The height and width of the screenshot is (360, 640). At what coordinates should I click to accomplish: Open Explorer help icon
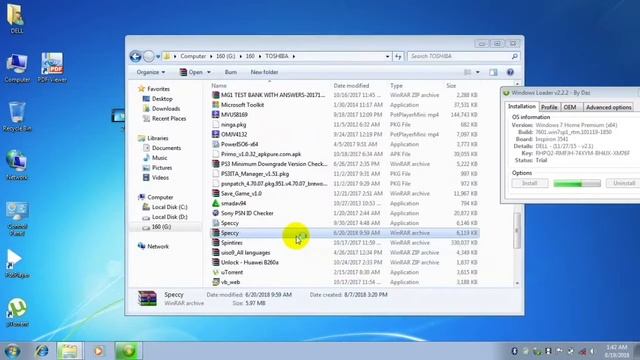[x=510, y=72]
